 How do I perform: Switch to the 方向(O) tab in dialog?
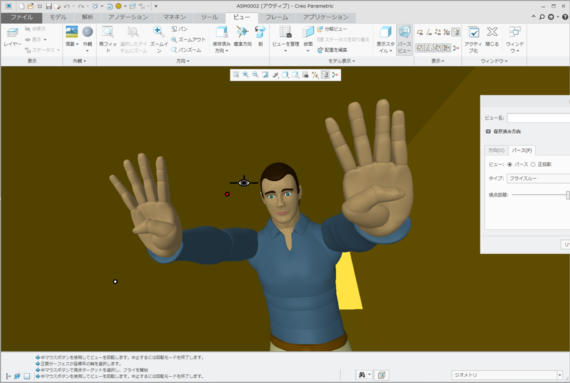496,150
